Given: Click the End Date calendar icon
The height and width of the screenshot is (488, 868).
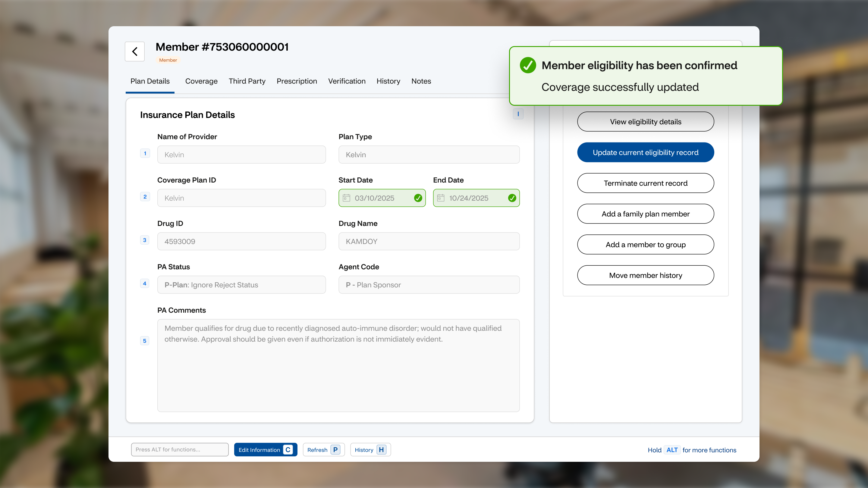Looking at the screenshot, I should [x=441, y=198].
